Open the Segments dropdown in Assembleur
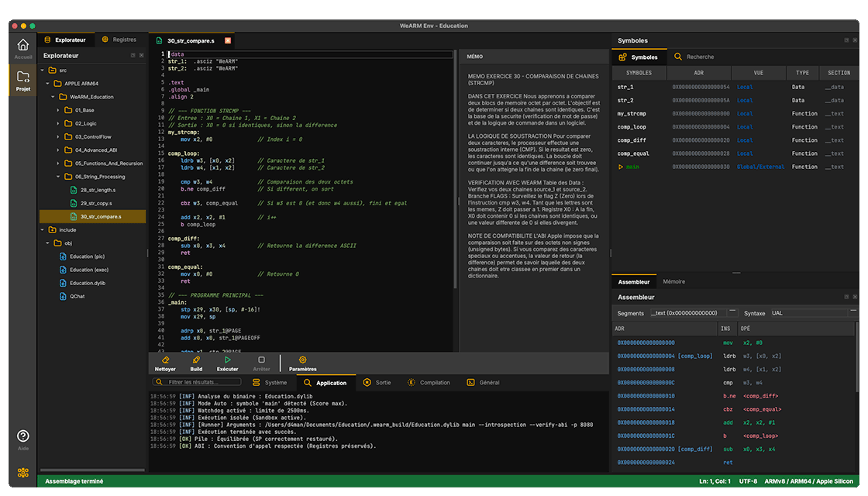The height and width of the screenshot is (496, 868). pyautogui.click(x=691, y=313)
